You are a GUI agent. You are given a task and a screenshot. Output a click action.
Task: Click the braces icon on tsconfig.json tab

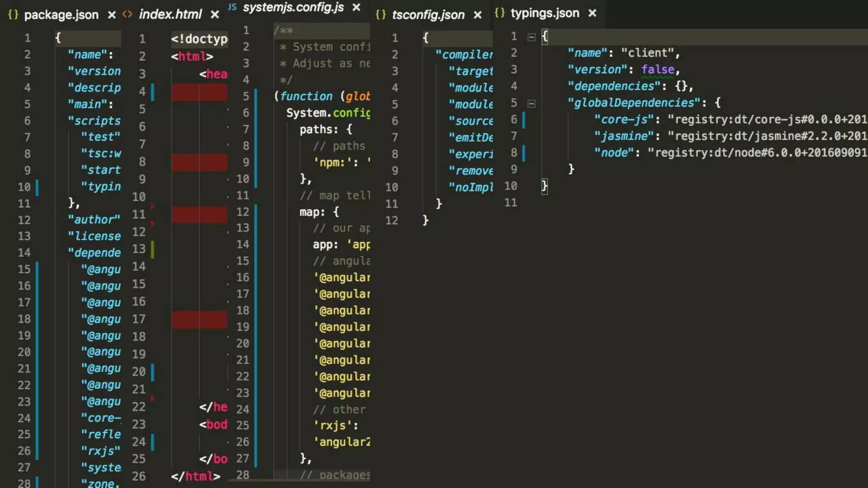point(381,14)
